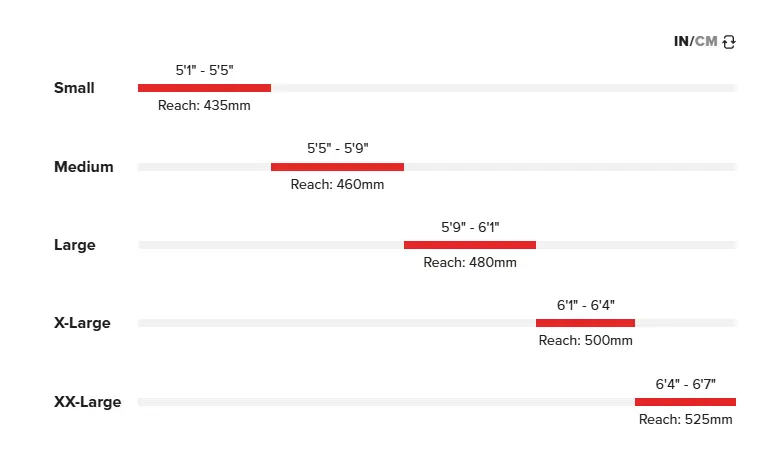
Task: Click the unit swap arrows icon
Action: click(729, 42)
